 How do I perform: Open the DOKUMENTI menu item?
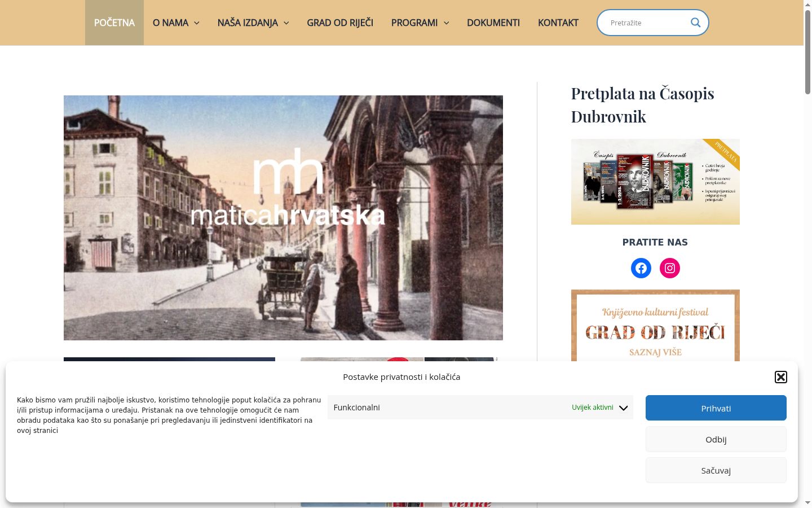(493, 23)
